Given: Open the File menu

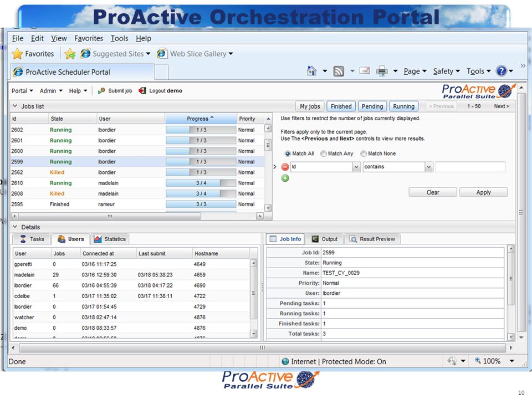Looking at the screenshot, I should coord(18,38).
